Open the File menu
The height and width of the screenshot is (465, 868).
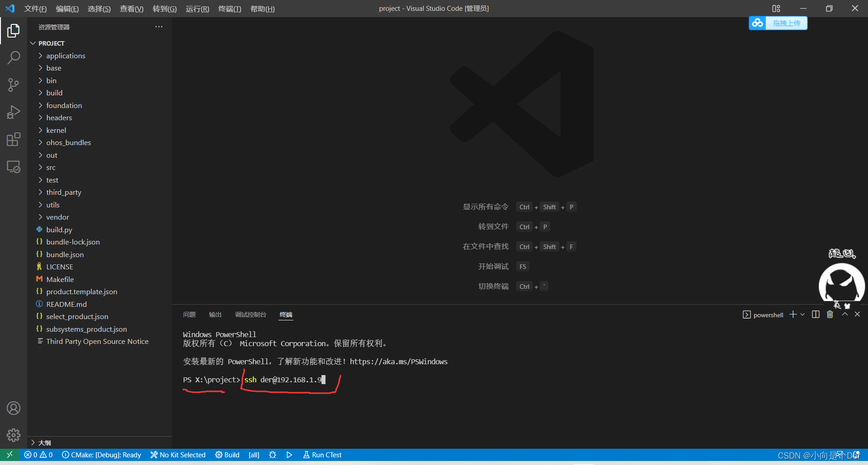(x=35, y=9)
